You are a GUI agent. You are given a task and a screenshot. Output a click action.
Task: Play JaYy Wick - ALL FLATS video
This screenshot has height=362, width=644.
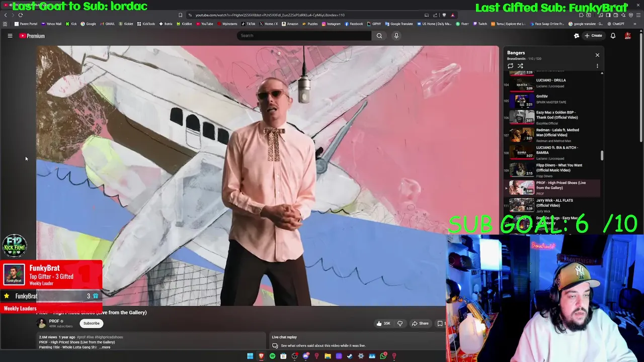pyautogui.click(x=552, y=205)
